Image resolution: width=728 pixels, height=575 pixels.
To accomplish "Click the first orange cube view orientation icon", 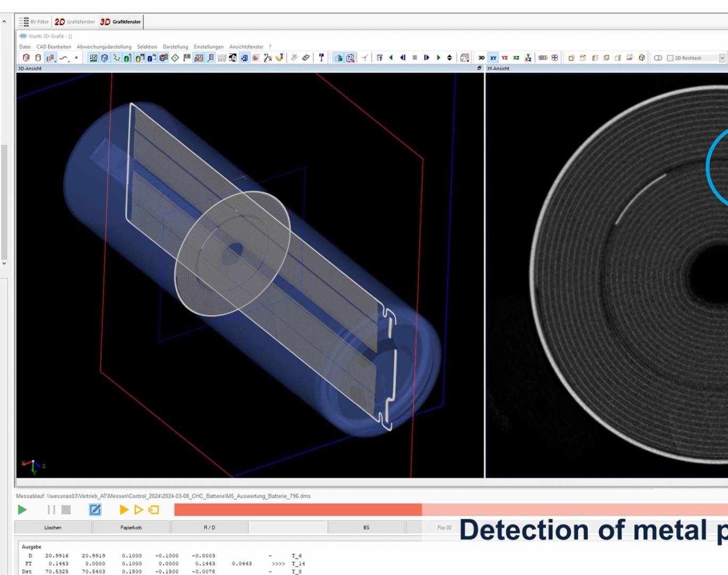I will [571, 57].
